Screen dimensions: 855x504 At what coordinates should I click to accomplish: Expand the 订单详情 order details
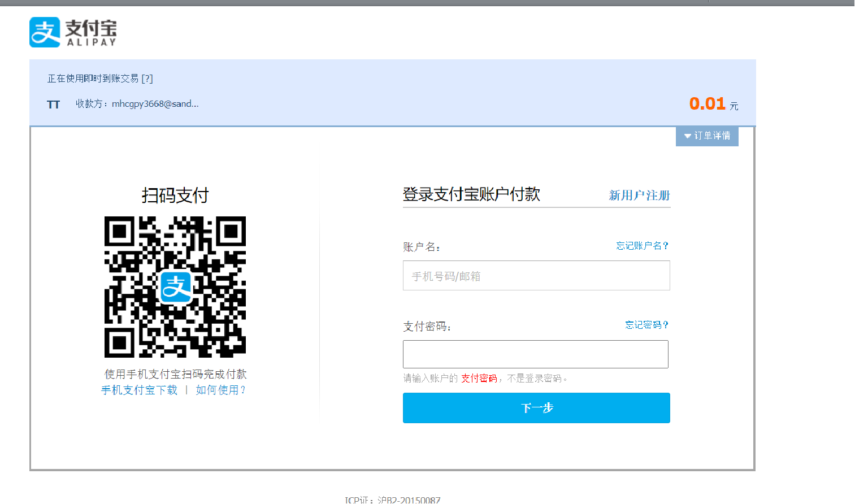pos(707,136)
